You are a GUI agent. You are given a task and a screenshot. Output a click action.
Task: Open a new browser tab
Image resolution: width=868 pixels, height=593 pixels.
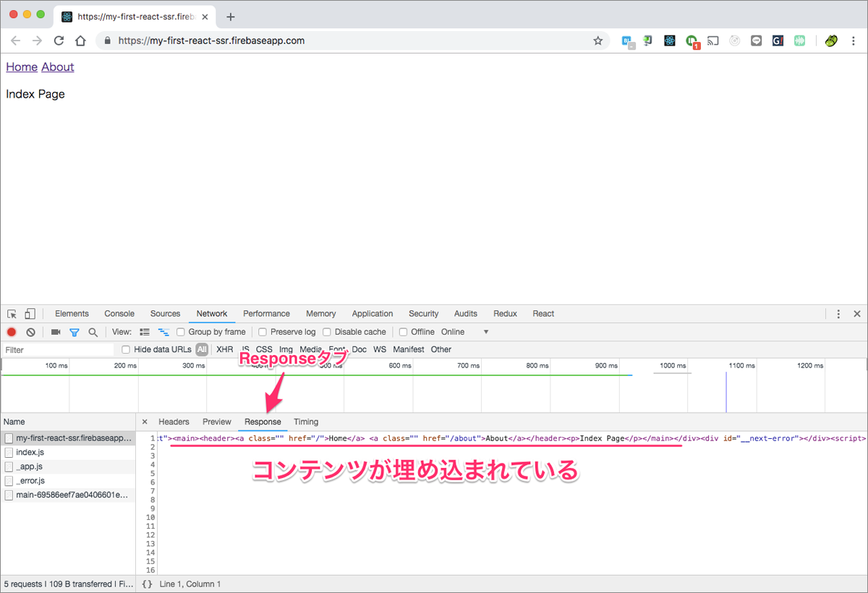coord(231,17)
